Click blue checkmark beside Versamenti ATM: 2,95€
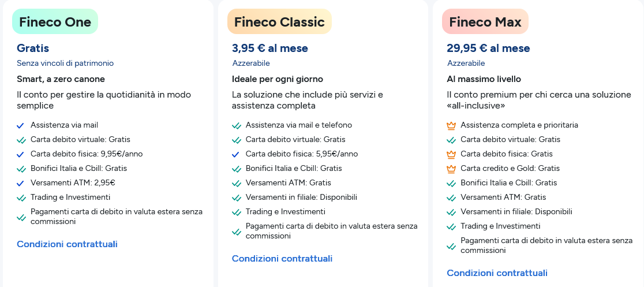Screen dimensions: 644x287 (21, 183)
